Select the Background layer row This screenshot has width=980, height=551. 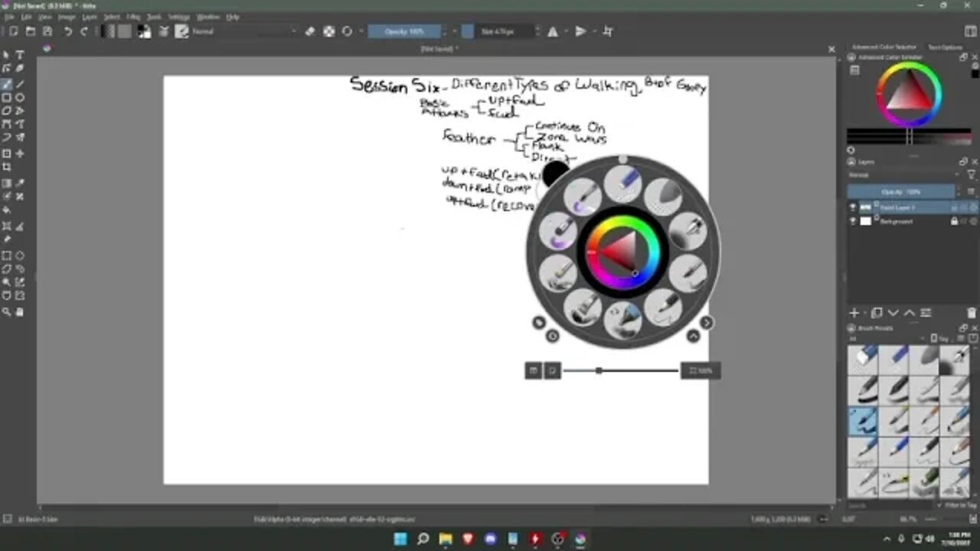[911, 221]
